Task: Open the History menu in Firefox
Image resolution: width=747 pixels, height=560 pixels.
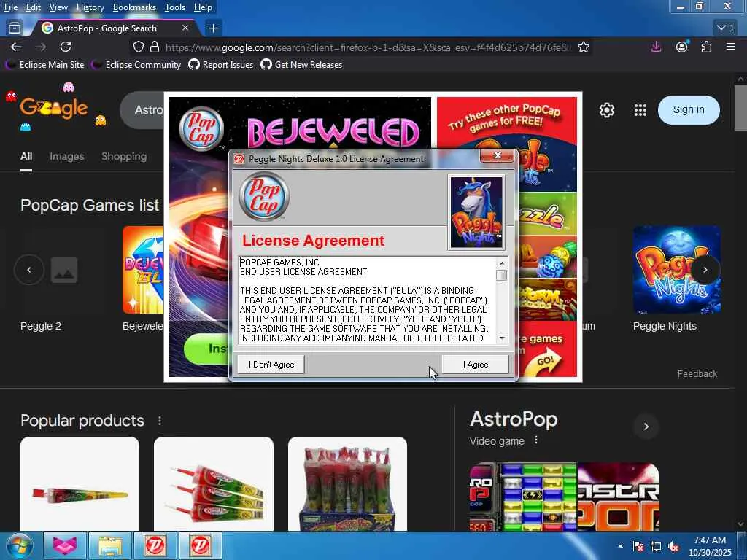Action: coord(90,7)
